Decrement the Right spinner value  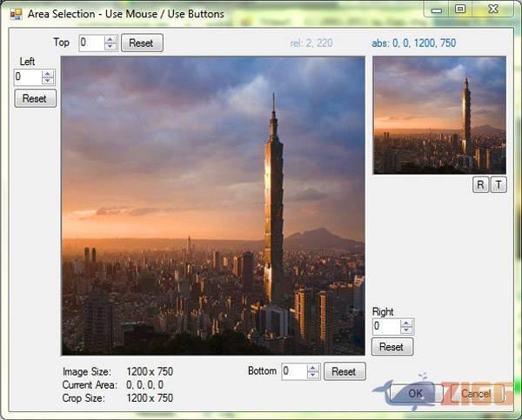click(405, 330)
